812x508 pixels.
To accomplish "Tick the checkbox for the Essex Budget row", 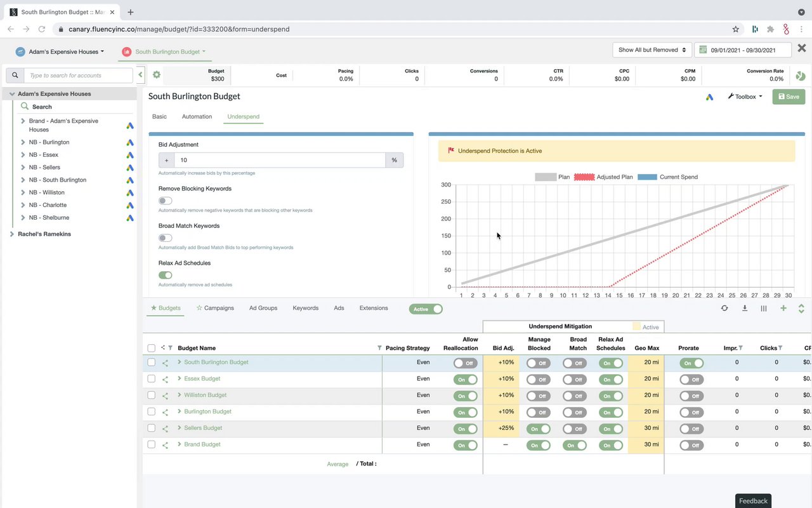I will tap(151, 379).
